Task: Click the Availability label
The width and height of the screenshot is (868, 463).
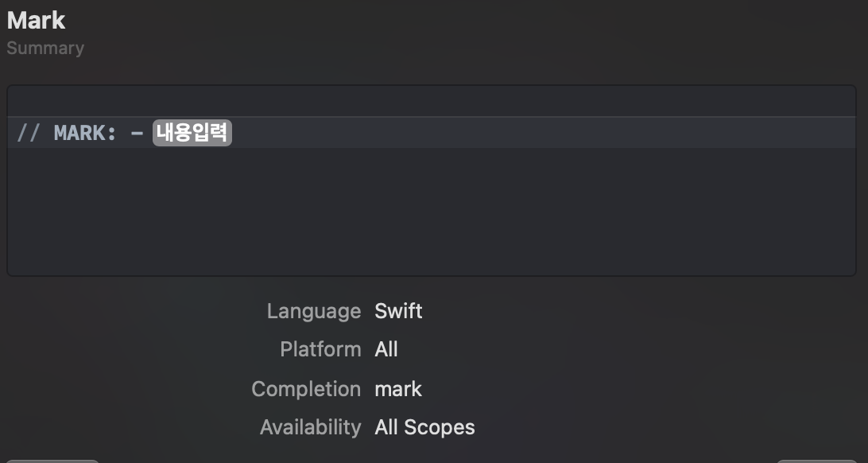Action: point(310,427)
